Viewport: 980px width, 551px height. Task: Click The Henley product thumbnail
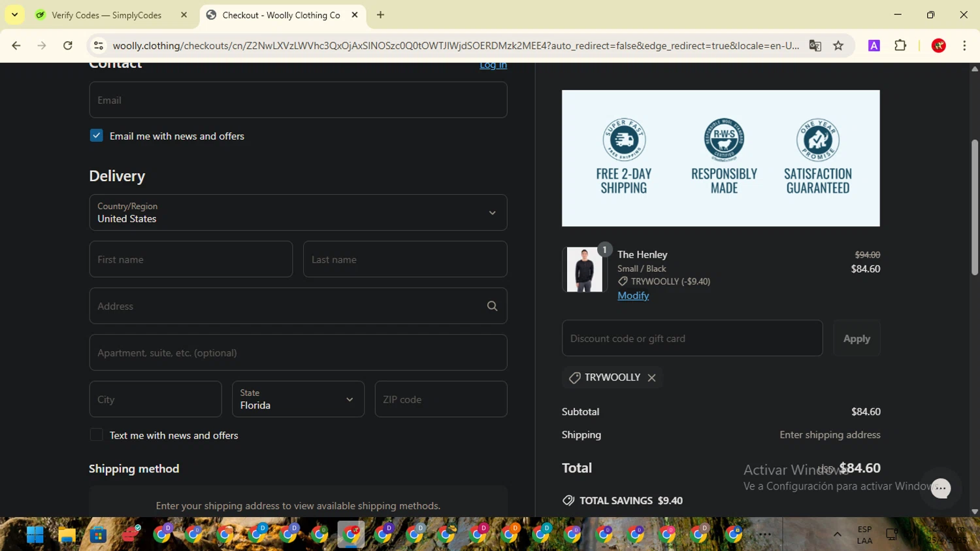[584, 269]
